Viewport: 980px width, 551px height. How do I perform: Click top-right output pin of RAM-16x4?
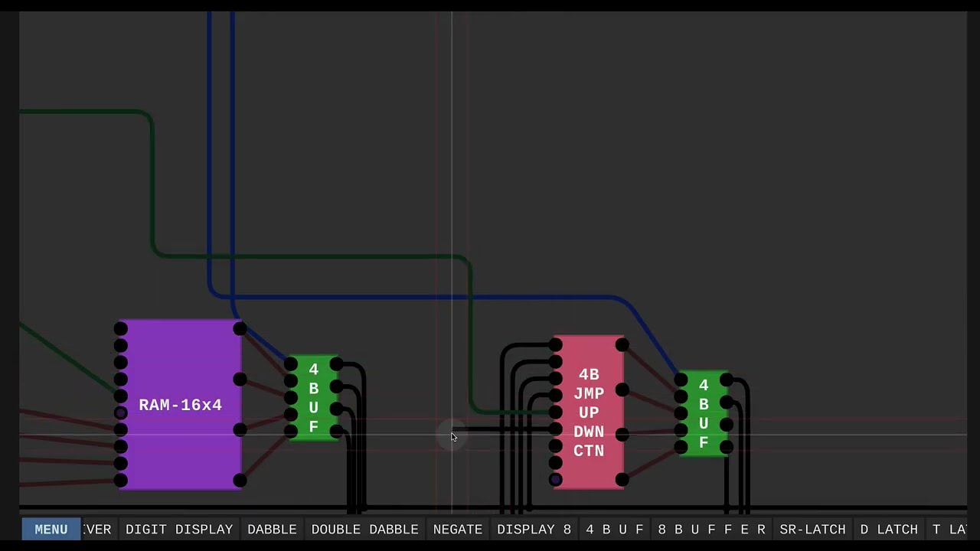click(x=240, y=329)
